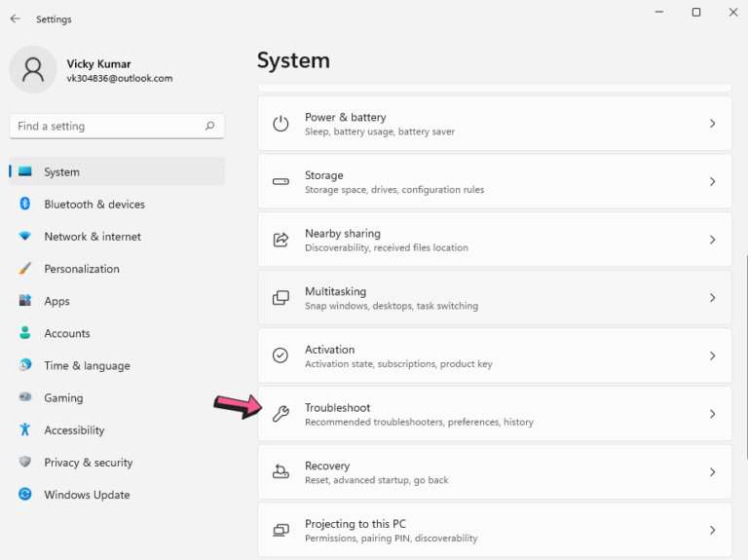Viewport: 748px width, 560px height.
Task: Expand Troubleshoot using its chevron arrow
Action: coord(712,414)
